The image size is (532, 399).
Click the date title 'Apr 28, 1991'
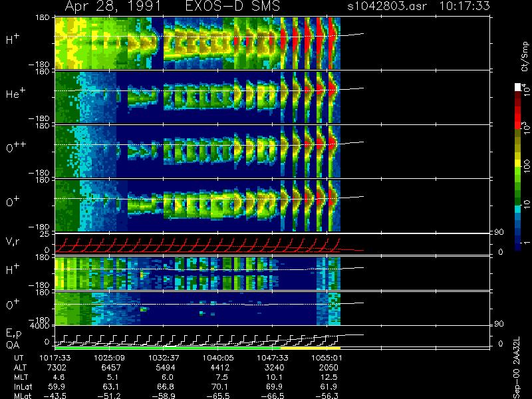(112, 7)
